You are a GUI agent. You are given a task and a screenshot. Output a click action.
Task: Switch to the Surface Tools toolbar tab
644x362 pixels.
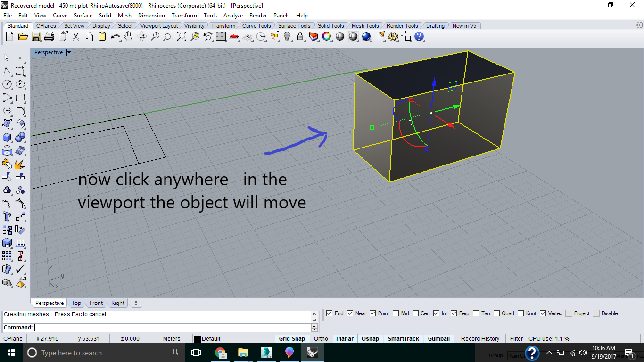pos(294,26)
